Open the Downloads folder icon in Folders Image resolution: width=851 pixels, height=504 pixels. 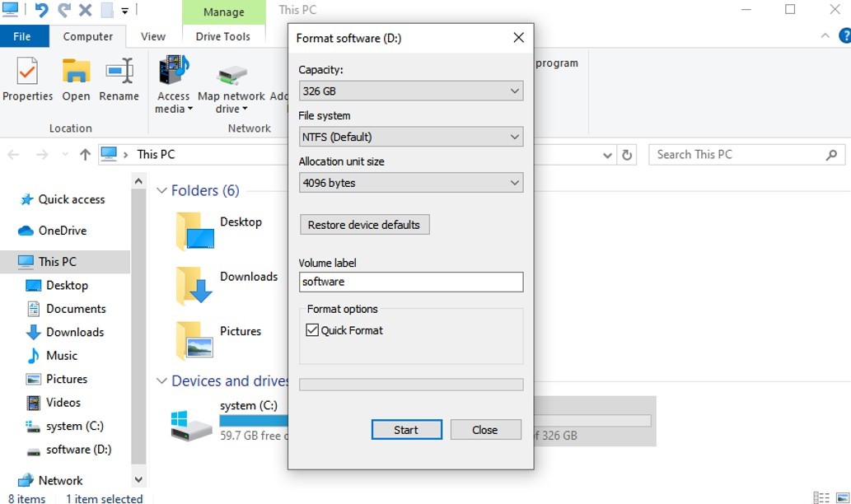194,285
